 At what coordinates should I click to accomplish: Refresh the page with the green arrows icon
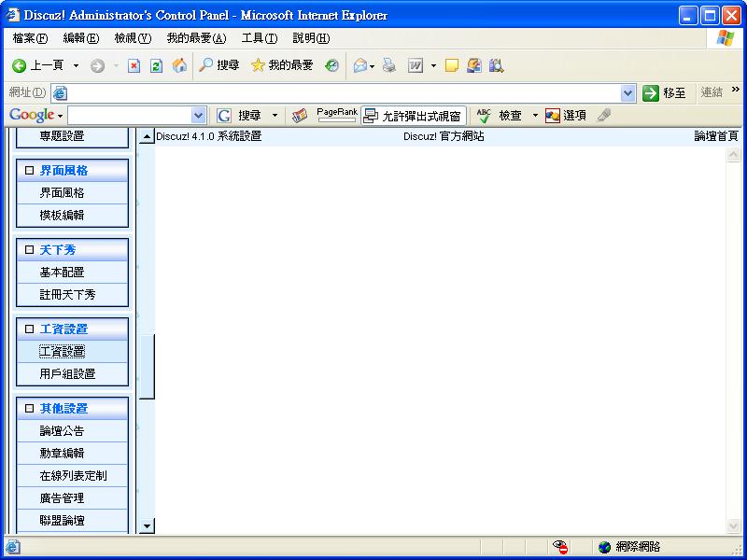156,65
